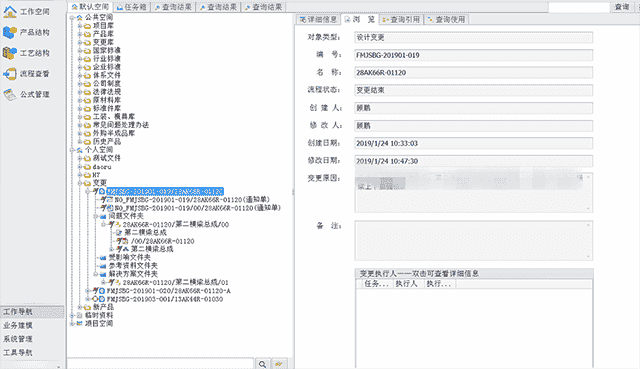Image resolution: width=640 pixels, height=369 pixels.
Task: Collapse the 变更 folder under 个人空间
Action: coord(80,183)
